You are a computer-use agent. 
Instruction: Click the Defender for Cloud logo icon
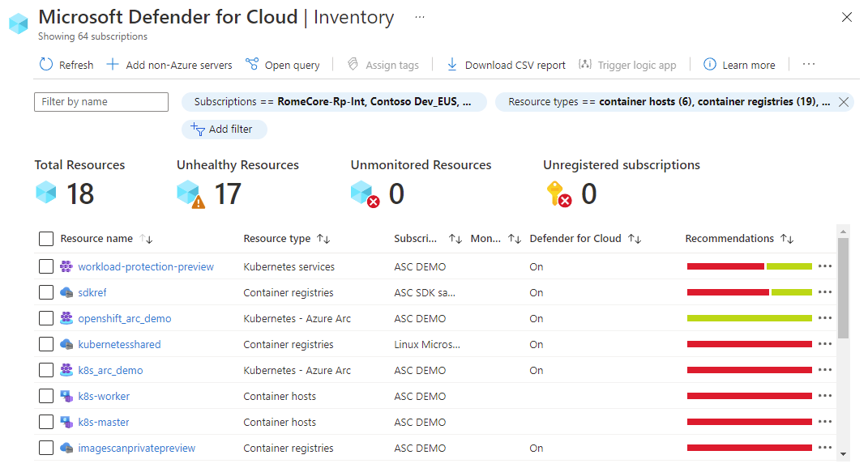(19, 23)
